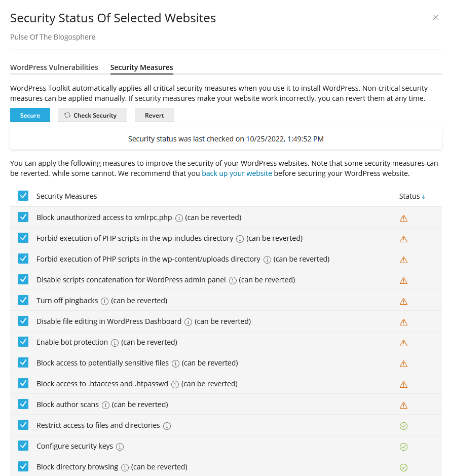Uncheck Enable bot protection checkbox
449x476 pixels.
tap(23, 342)
